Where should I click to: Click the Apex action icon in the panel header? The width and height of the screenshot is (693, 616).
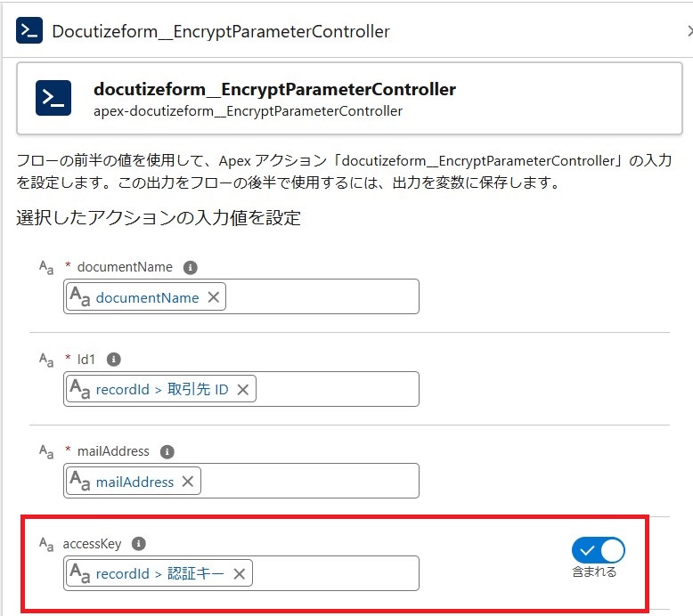coord(29,30)
